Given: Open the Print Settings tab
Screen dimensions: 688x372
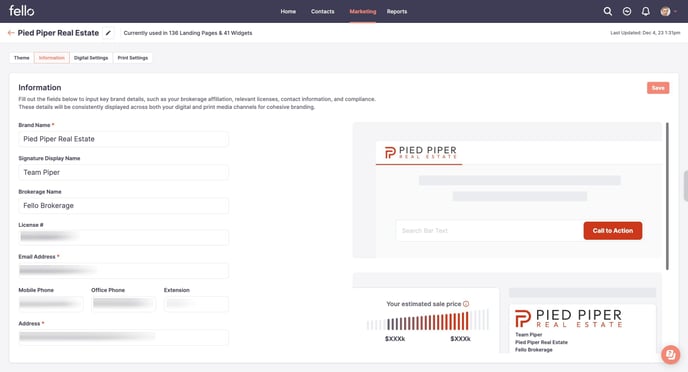Looking at the screenshot, I should point(133,58).
